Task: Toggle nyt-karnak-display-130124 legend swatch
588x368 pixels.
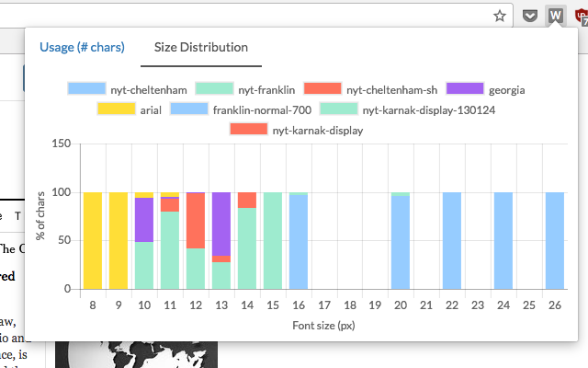Action: pyautogui.click(x=339, y=109)
